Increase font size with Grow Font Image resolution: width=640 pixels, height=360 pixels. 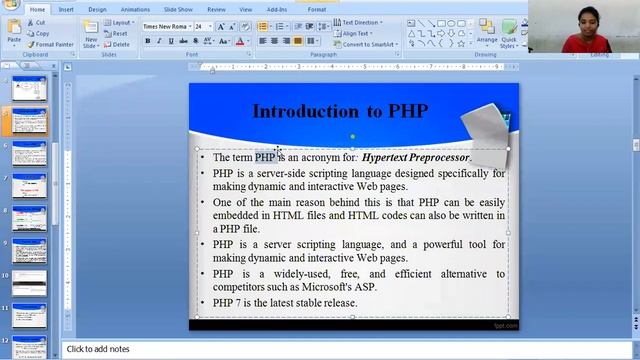(220, 27)
